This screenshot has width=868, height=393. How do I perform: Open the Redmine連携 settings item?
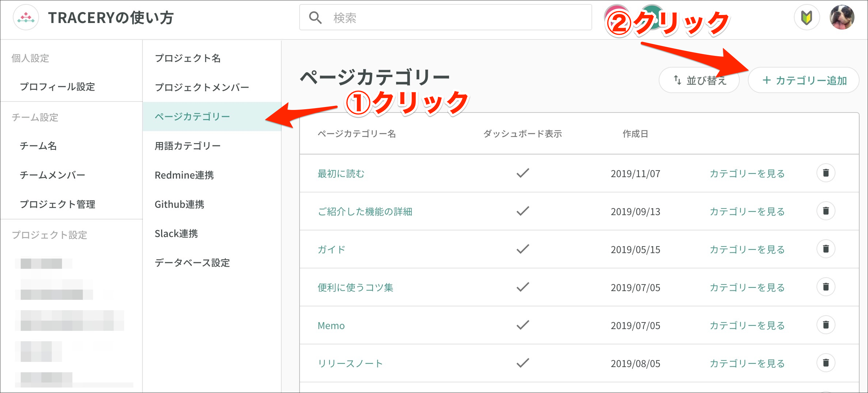click(184, 175)
